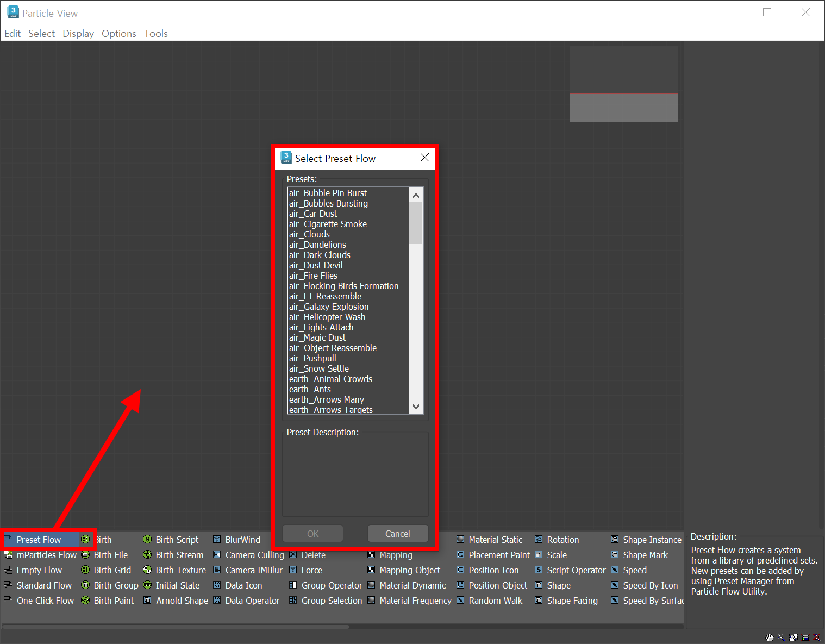This screenshot has height=644, width=825.
Task: Choose the air_Cigarette Smoke preset
Action: point(328,224)
